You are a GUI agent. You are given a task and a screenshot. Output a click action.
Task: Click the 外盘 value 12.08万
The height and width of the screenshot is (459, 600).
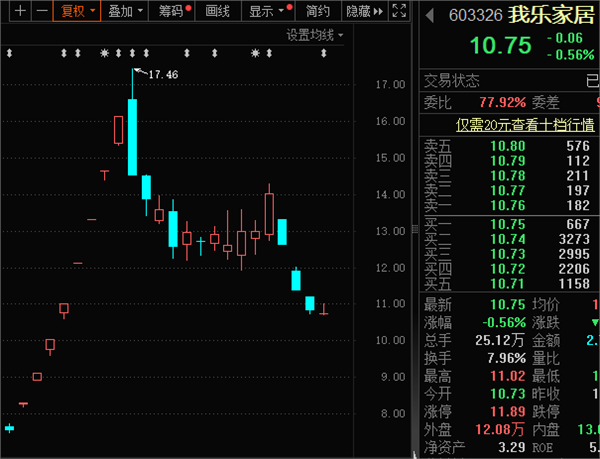point(500,430)
